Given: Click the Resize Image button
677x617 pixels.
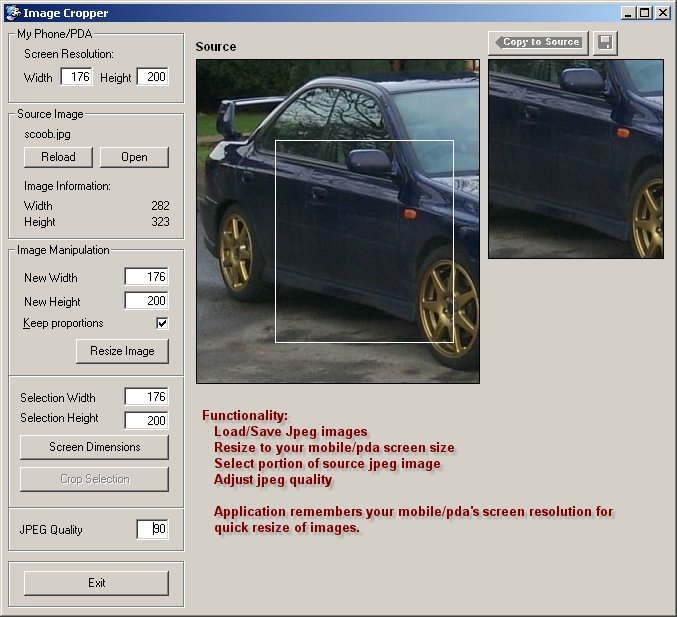Looking at the screenshot, I should [122, 351].
